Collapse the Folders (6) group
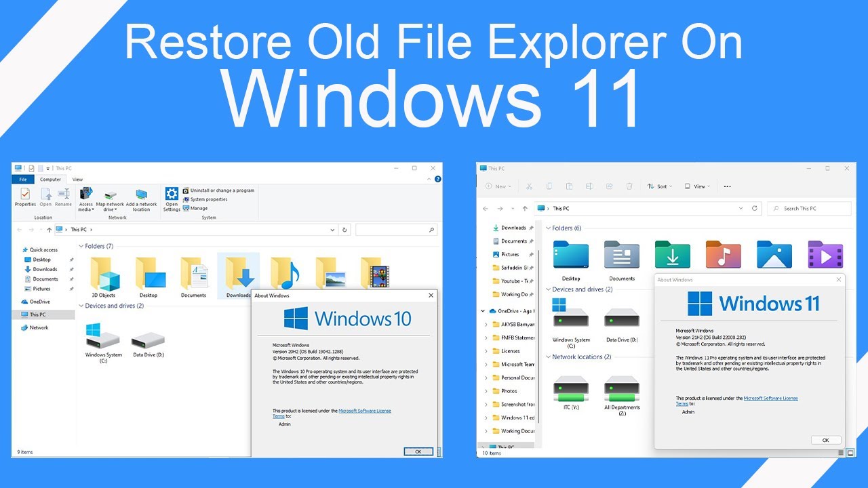Viewport: 868px width, 488px height. point(549,228)
